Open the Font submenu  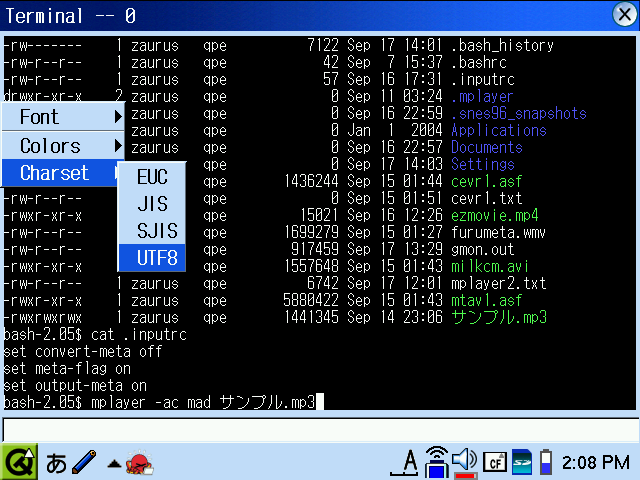tap(63, 117)
